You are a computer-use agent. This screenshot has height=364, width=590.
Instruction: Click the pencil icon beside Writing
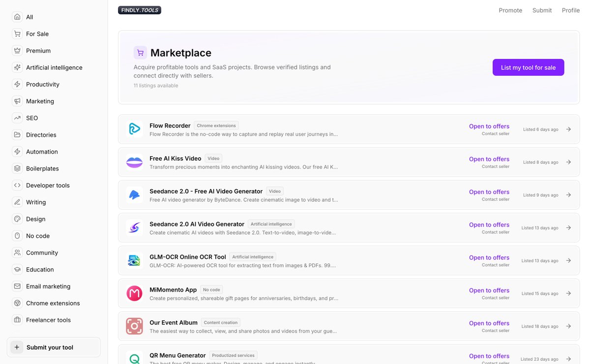click(17, 202)
